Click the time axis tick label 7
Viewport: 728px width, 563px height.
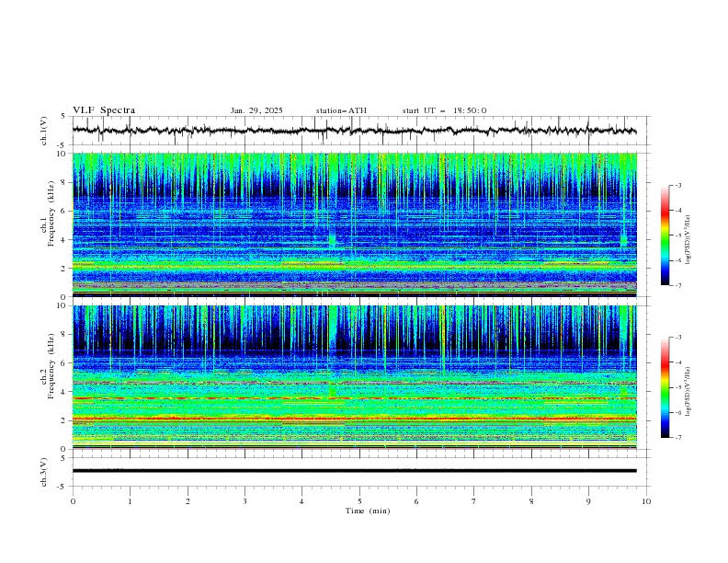coord(474,501)
